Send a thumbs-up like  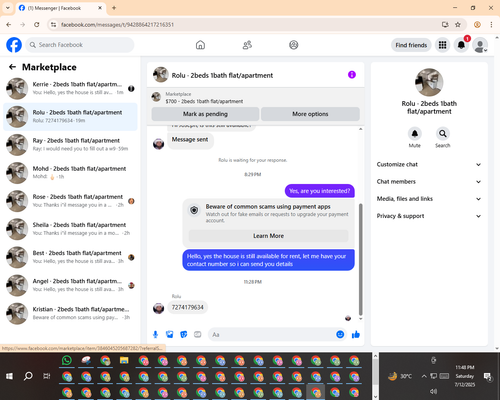click(x=356, y=334)
